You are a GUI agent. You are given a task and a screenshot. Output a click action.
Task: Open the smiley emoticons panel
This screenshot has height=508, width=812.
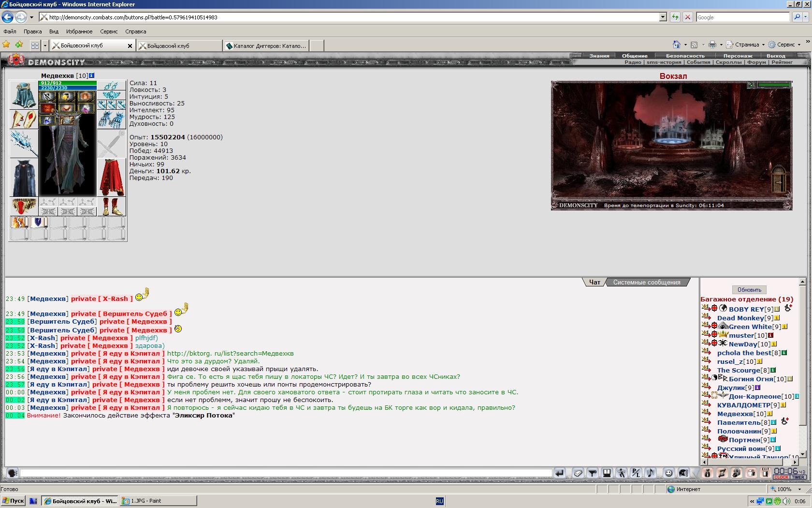(x=669, y=473)
